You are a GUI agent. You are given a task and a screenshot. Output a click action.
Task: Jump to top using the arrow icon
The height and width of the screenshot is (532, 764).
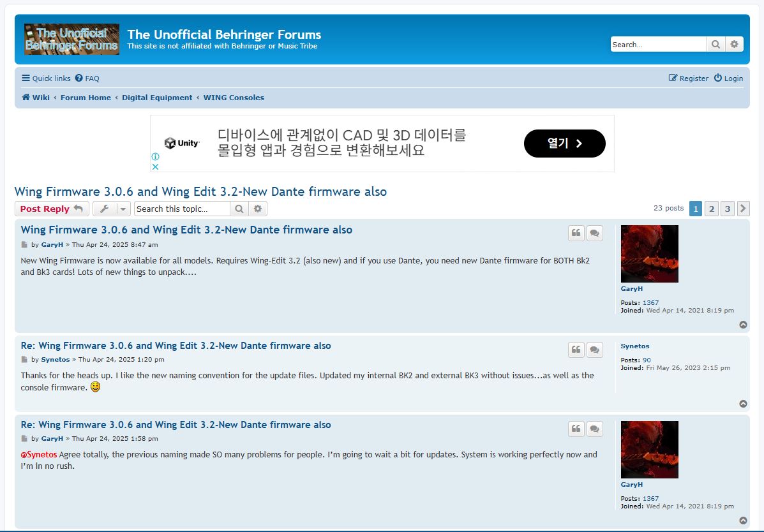coord(744,325)
